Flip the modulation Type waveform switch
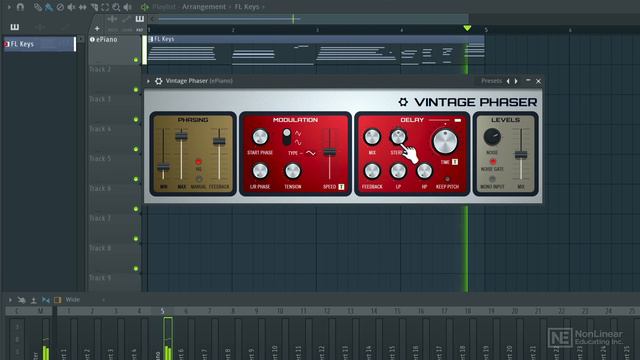The image size is (640, 360). point(287,137)
